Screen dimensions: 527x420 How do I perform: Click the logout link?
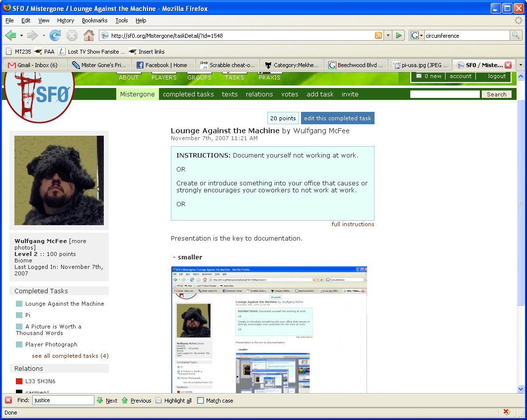pyautogui.click(x=497, y=76)
